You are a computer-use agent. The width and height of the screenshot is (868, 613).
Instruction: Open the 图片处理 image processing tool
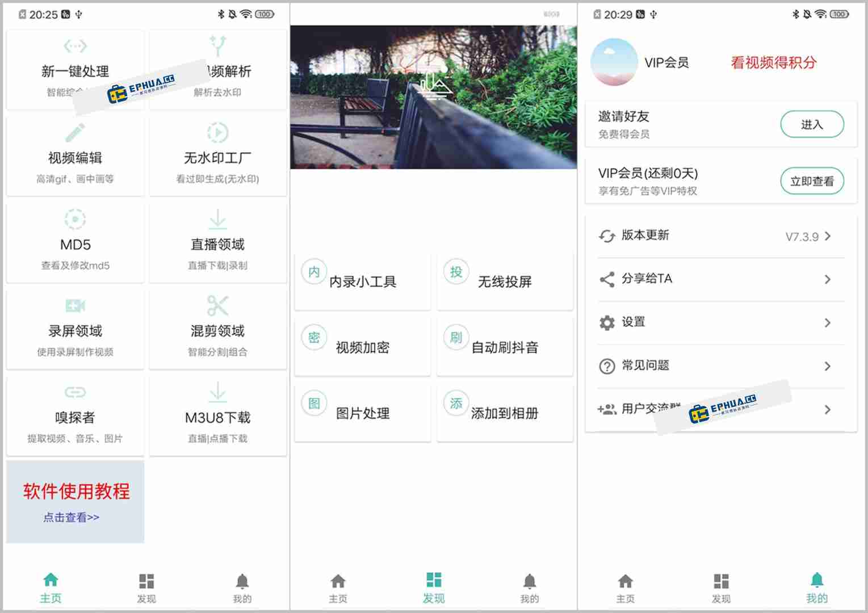click(362, 413)
